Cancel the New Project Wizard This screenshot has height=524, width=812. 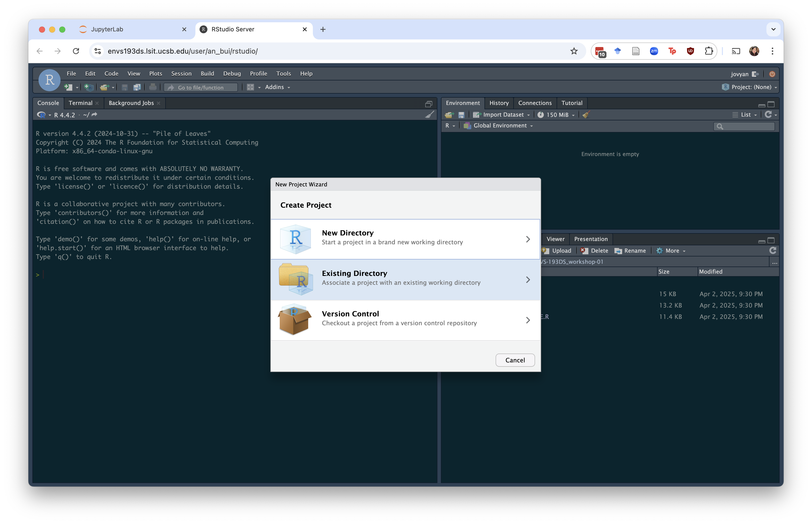pyautogui.click(x=515, y=360)
